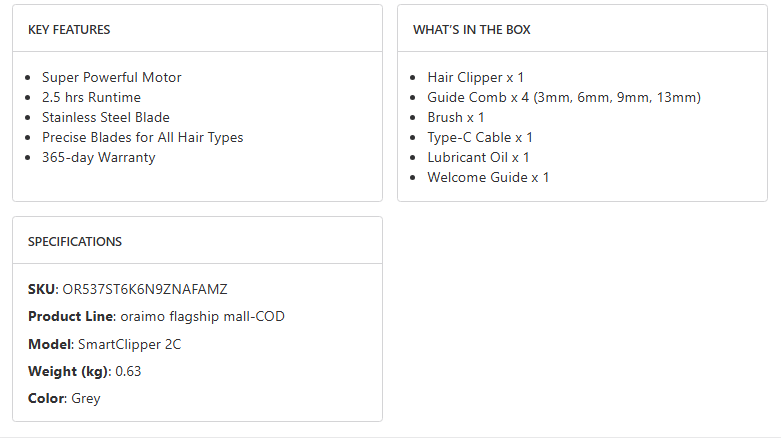Click the Welcome Guide x 1 item
Viewport: 781px width, 438px height.
tap(489, 177)
